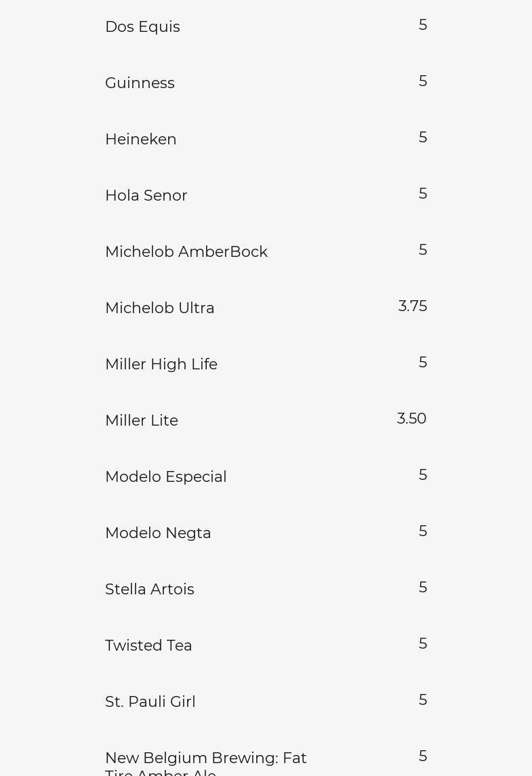
Task: Click on Stella Artois
Action: tap(150, 590)
